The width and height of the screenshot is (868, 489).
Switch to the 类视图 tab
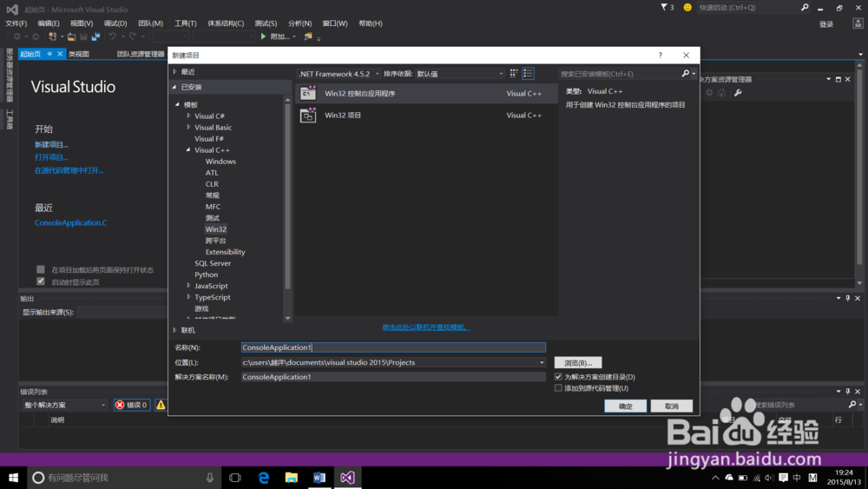click(x=79, y=54)
